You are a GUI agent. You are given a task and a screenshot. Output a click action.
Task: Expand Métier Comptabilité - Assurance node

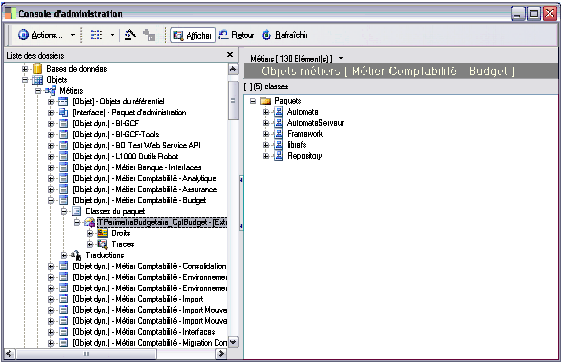(51, 189)
